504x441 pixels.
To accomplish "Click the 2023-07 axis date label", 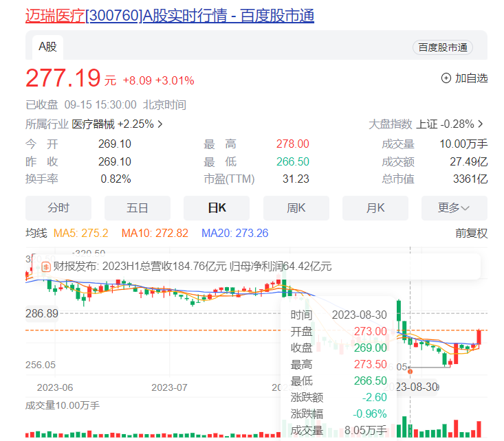I will [x=169, y=387].
